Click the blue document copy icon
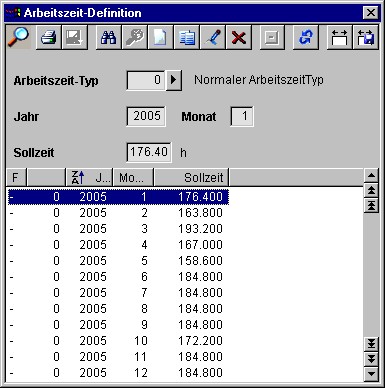This screenshot has height=388, width=385. tap(187, 37)
